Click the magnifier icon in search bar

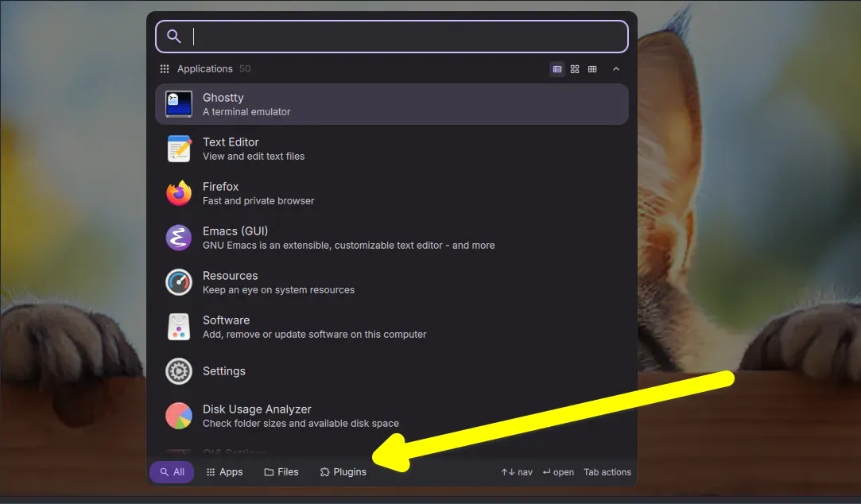[174, 37]
